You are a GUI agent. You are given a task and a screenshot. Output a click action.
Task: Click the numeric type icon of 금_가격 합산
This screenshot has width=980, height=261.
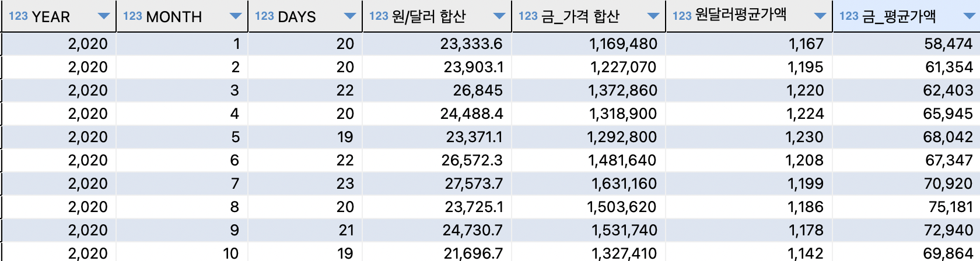click(x=528, y=16)
